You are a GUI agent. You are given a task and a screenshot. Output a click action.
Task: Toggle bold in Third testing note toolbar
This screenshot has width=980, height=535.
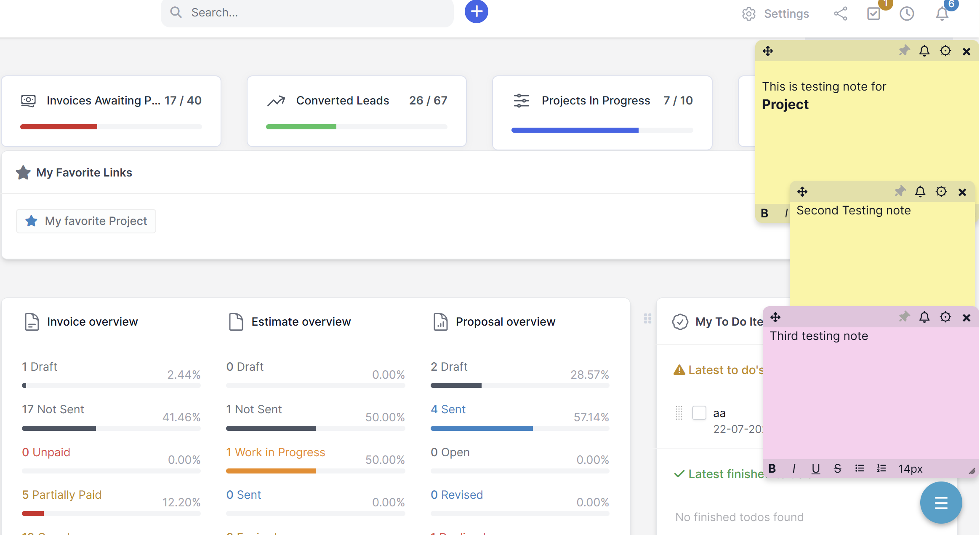click(772, 468)
